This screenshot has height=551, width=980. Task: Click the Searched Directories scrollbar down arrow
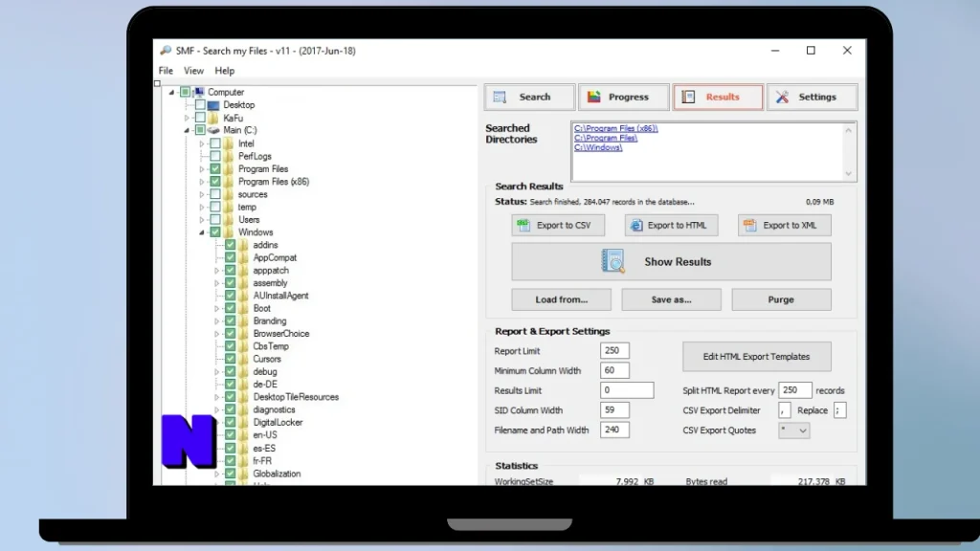848,174
